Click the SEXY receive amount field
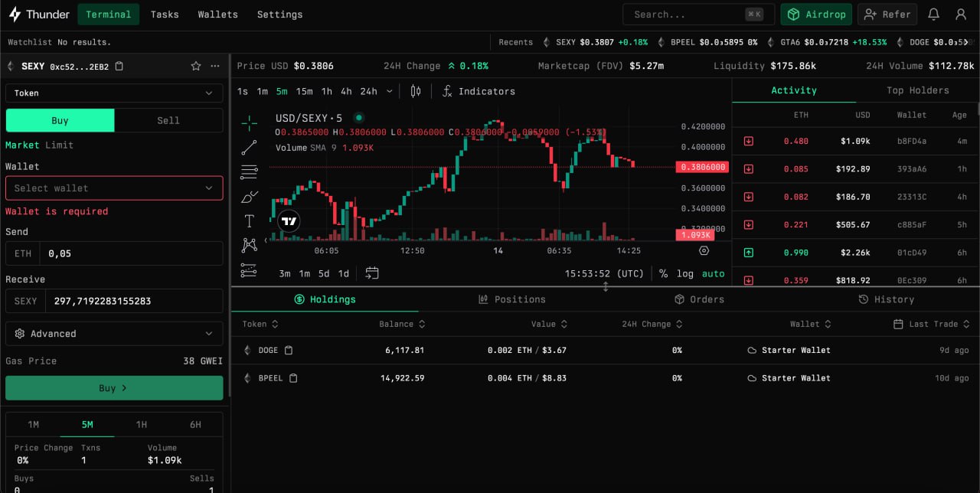 click(x=134, y=301)
